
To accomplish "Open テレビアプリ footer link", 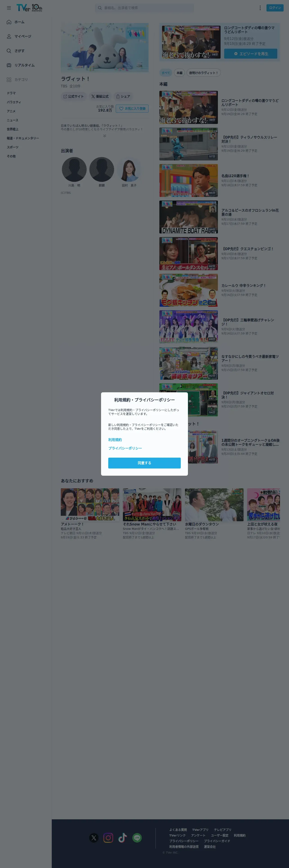I will [222, 830].
